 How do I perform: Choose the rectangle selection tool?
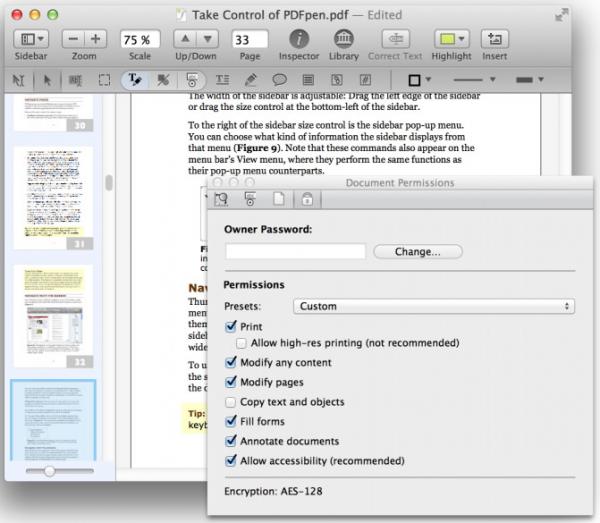click(104, 80)
